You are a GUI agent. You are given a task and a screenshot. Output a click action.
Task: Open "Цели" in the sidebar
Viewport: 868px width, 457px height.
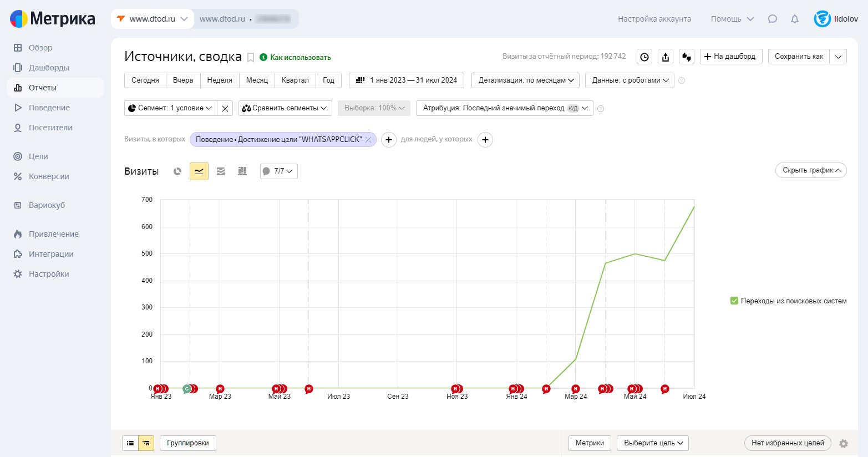tap(38, 156)
